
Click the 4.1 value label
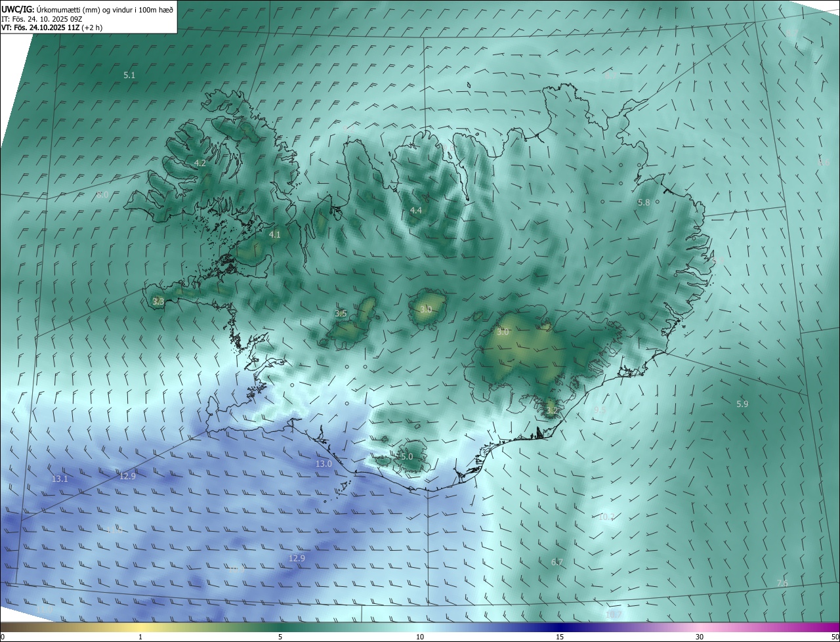tap(275, 234)
